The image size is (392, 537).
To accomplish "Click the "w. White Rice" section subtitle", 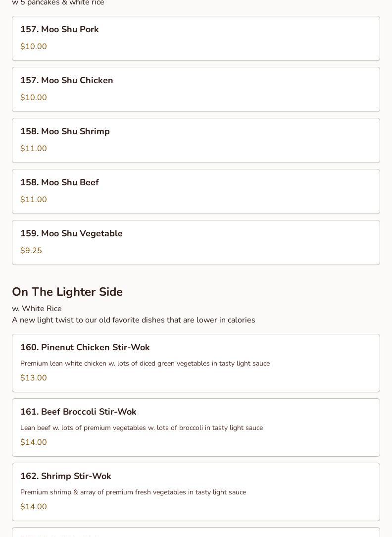I will (37, 309).
